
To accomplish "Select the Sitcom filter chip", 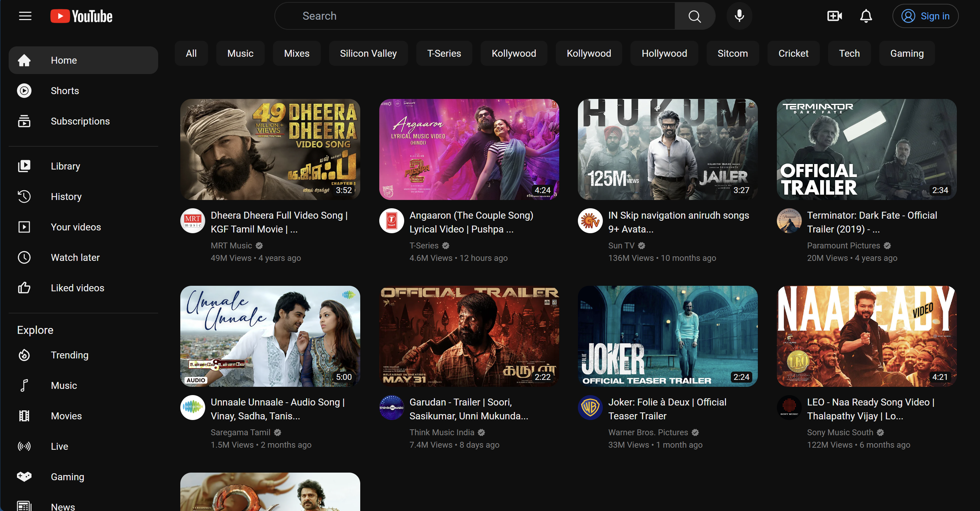I will pos(733,53).
